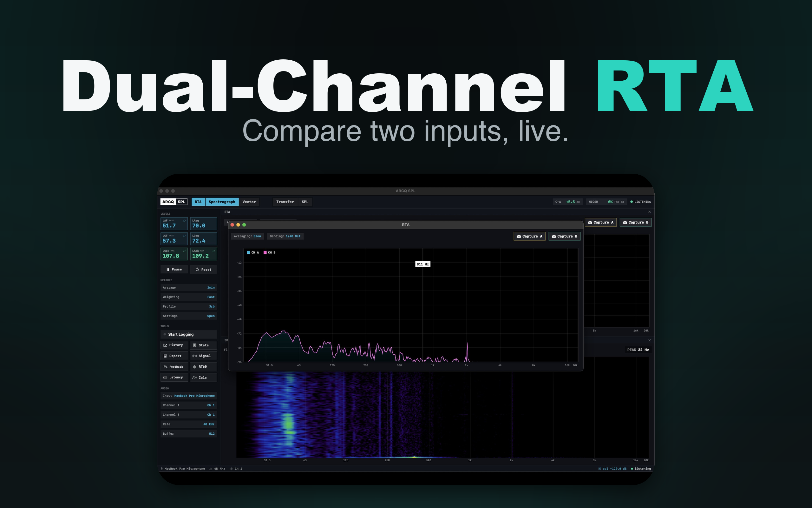
Task: Click the circular arrow icon on Reset
Action: click(197, 270)
